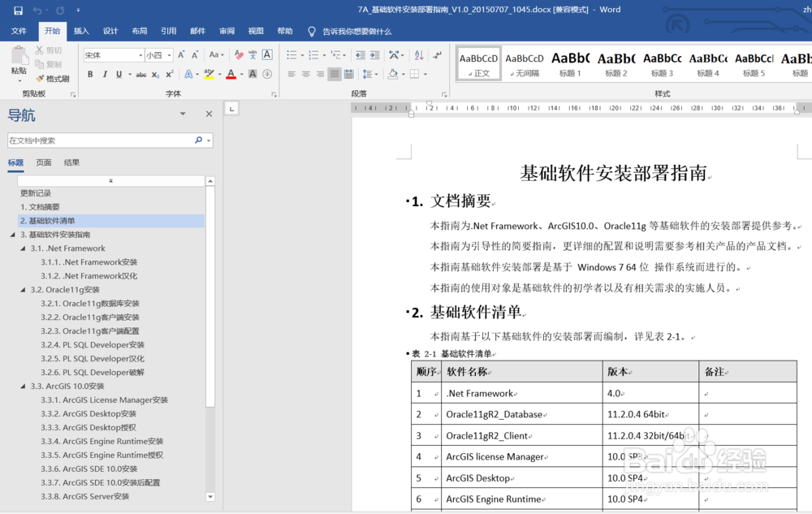Apply strikethrough (abc) formatting
This screenshot has width=812, height=514.
(x=140, y=75)
